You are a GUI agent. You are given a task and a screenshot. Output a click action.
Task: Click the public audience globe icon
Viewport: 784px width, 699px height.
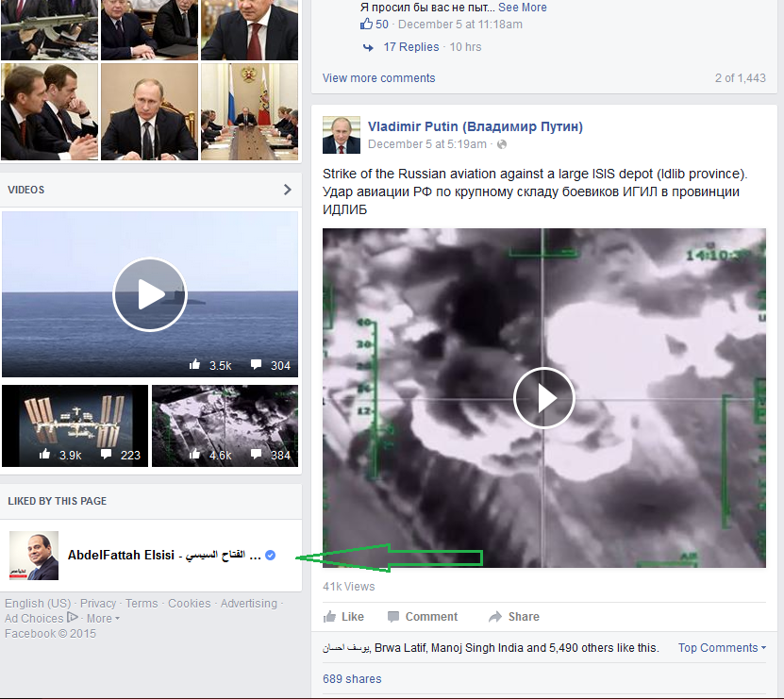click(x=502, y=144)
